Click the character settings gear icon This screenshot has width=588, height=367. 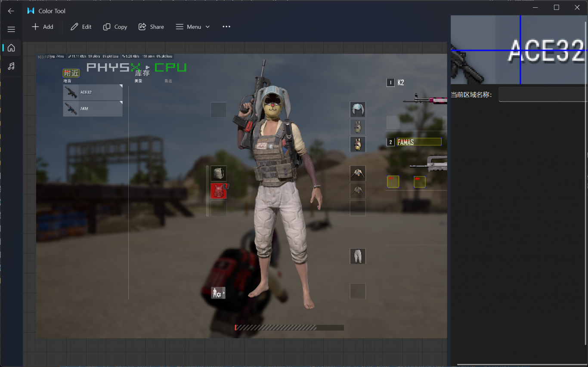click(218, 293)
